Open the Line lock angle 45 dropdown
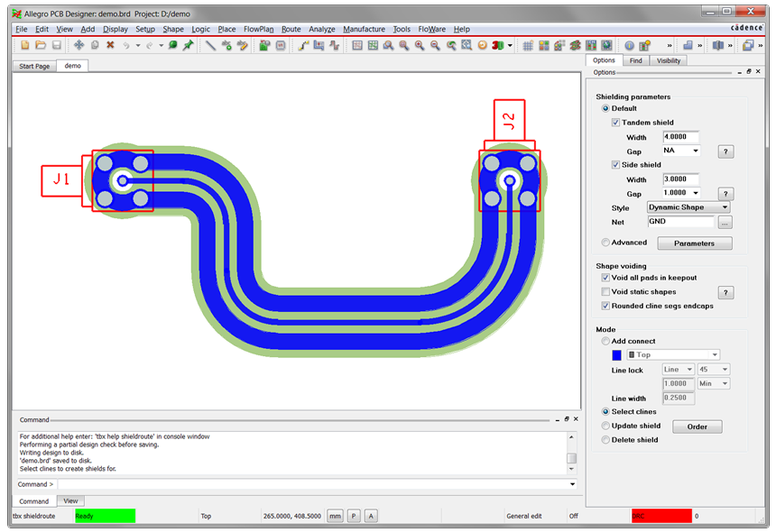 point(713,370)
